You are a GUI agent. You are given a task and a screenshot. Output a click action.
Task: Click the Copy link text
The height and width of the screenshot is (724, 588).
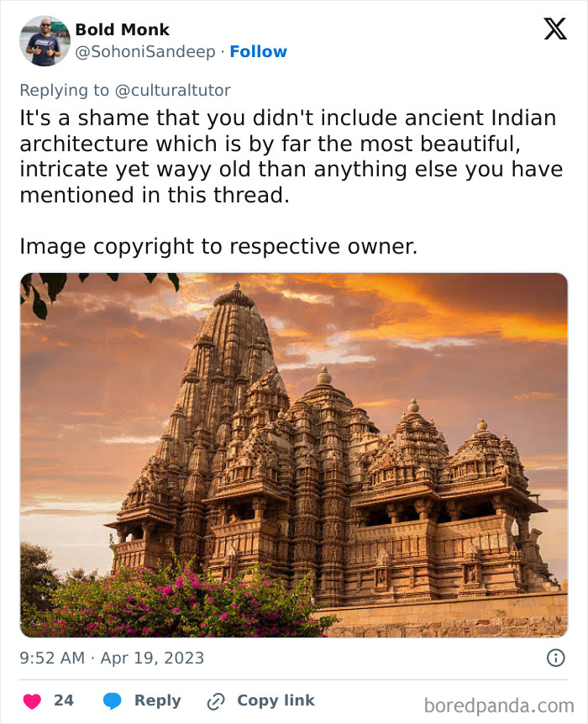pos(276,700)
